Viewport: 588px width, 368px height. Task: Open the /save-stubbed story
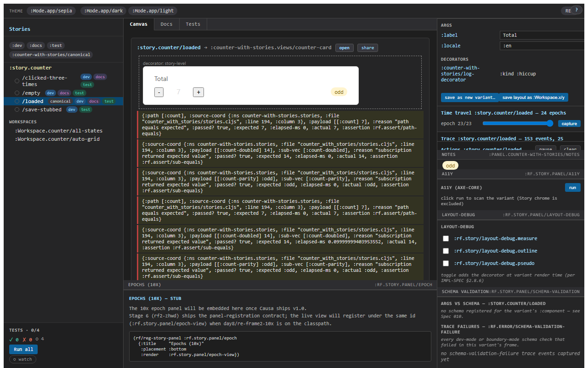tap(63, 109)
